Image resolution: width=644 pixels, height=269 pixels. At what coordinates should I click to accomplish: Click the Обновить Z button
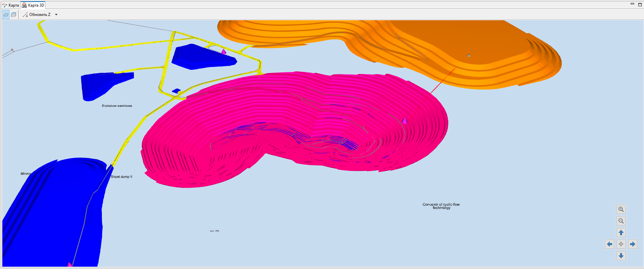(36, 15)
